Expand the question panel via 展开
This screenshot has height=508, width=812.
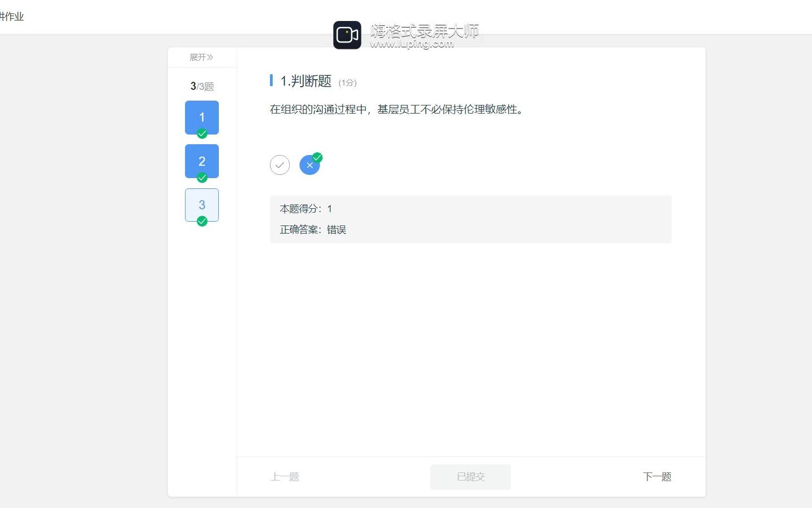point(202,57)
